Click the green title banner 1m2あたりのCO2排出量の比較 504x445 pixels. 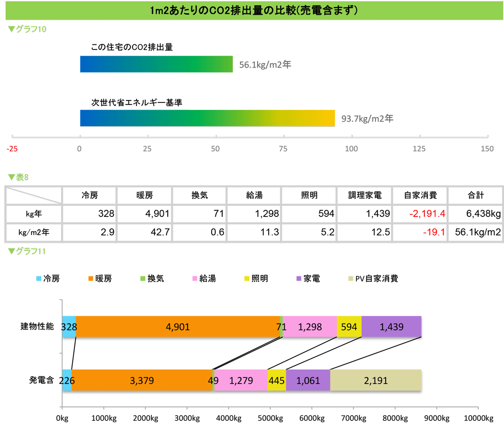[x=254, y=11]
